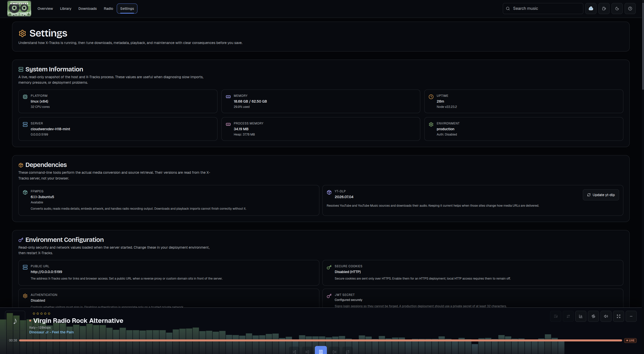The image size is (644, 354).
Task: Toggle the waveform visualizer button
Action: (x=593, y=316)
